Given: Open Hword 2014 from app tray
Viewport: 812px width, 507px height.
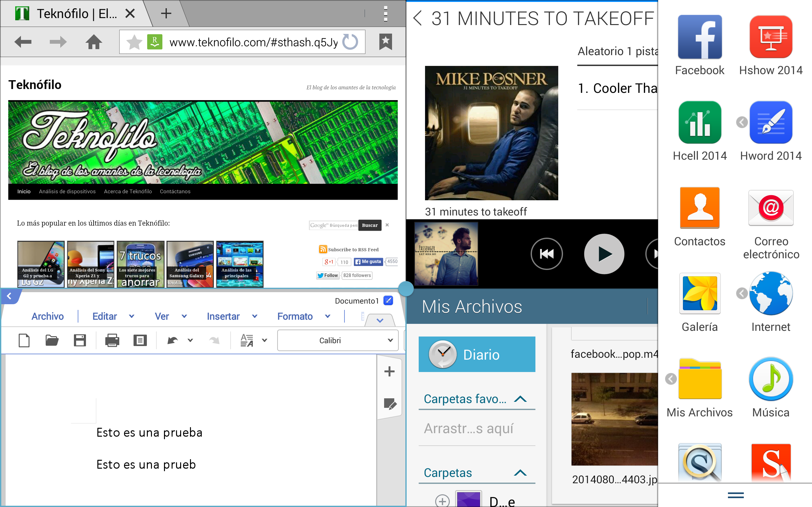Looking at the screenshot, I should 771,123.
